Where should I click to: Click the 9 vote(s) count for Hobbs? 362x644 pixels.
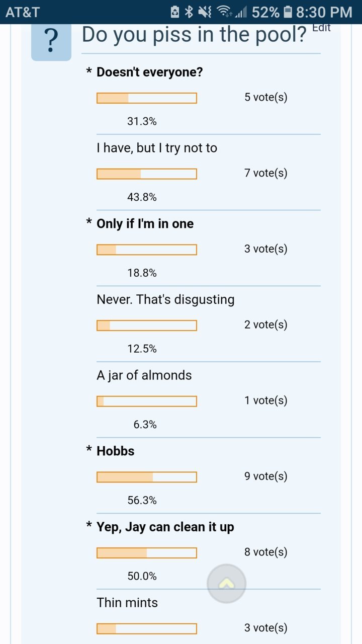[266, 476]
